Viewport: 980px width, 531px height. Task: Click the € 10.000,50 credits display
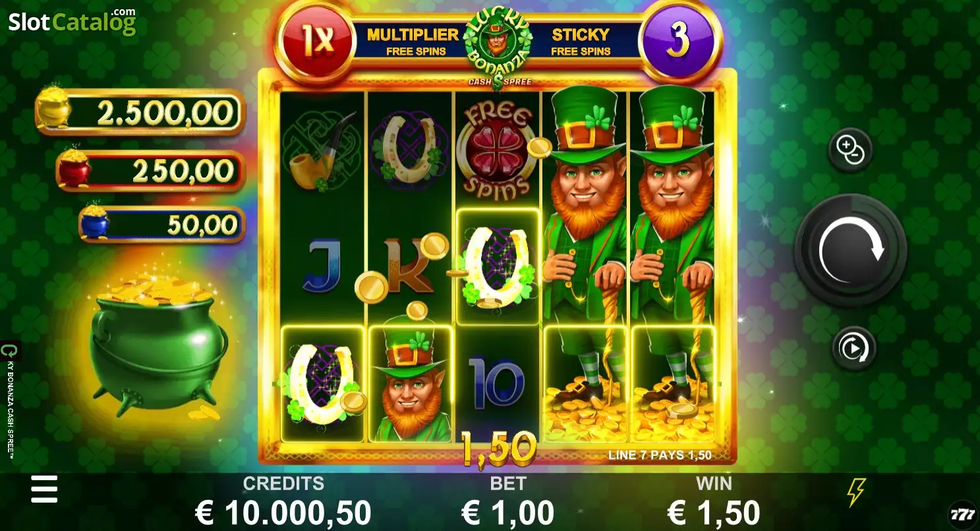(283, 513)
